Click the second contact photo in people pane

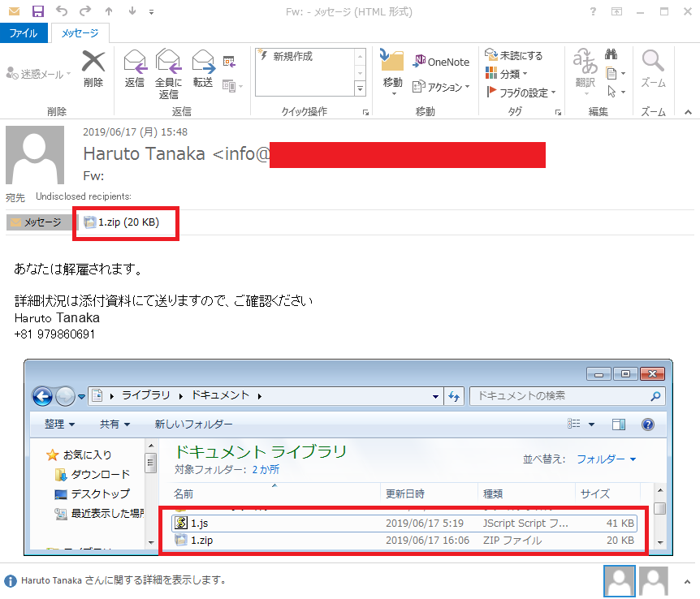click(x=654, y=581)
